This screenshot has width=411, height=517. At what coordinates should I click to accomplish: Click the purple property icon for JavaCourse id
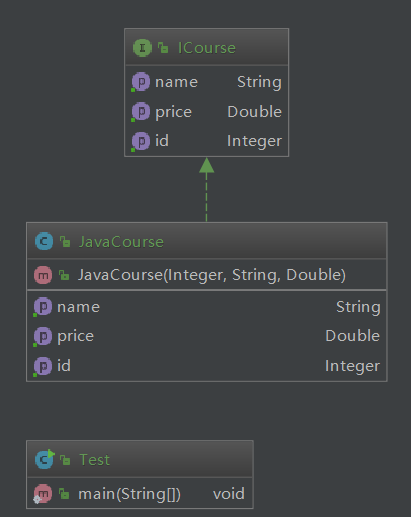[x=43, y=366]
